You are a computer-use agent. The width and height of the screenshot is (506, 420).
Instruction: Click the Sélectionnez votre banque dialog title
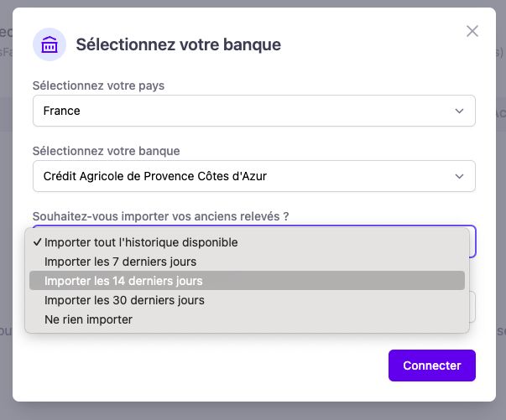click(x=178, y=44)
